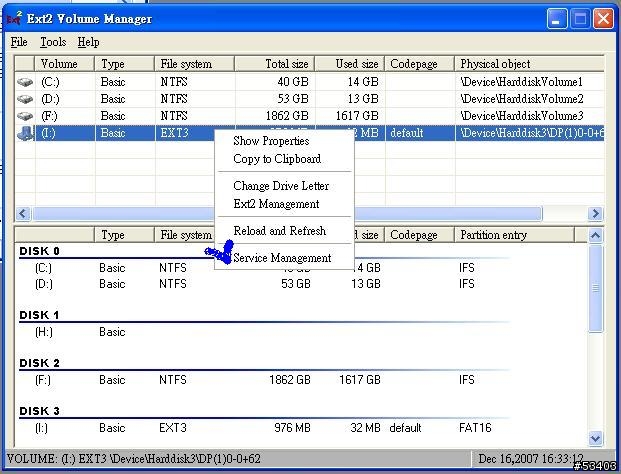Click Physical object column header
The width and height of the screenshot is (621, 474).
[x=530, y=64]
